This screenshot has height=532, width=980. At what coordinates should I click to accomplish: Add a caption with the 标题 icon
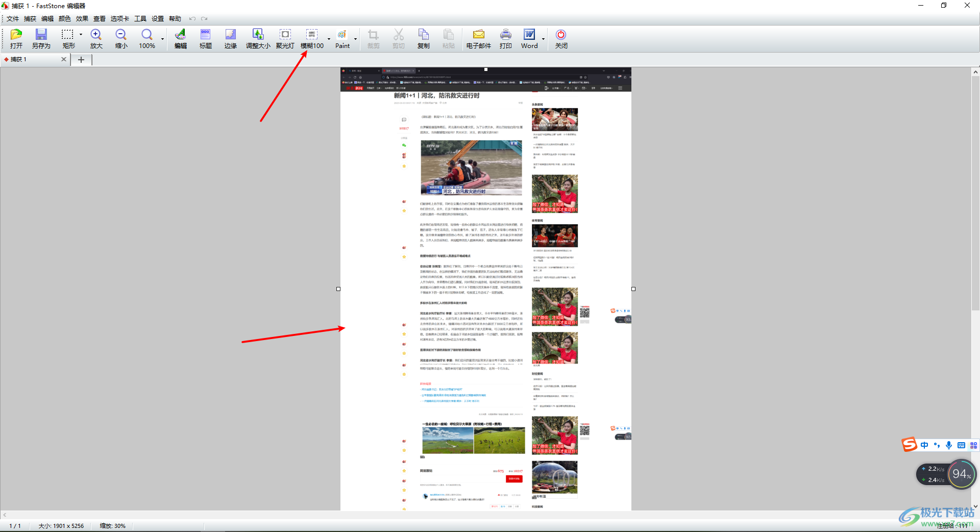tap(205, 39)
